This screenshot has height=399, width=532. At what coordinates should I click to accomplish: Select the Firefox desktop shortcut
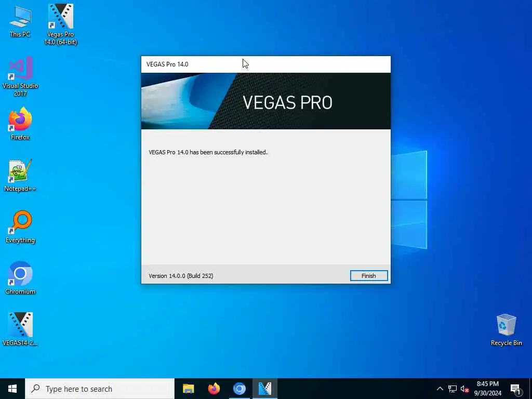[x=20, y=124]
